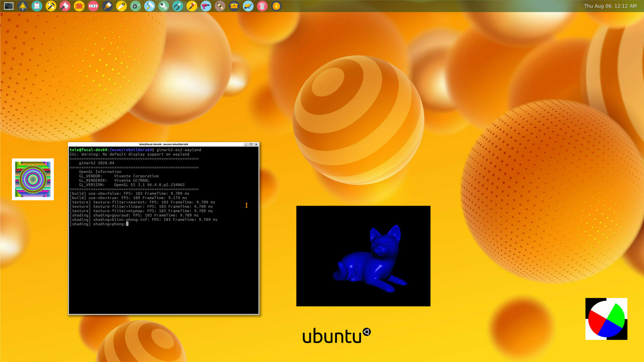Click the 'shading=blinn-phong-inf' result line
This screenshot has height=362, width=644.
tap(143, 220)
